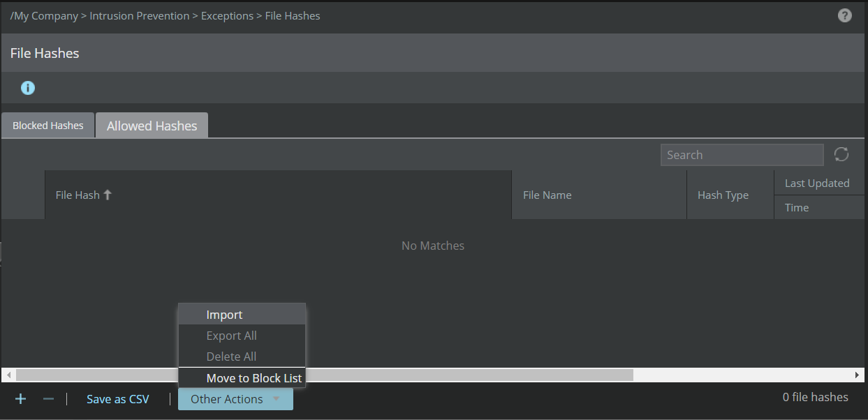The height and width of the screenshot is (420, 868).
Task: Click the File Hashes page title
Action: click(45, 53)
